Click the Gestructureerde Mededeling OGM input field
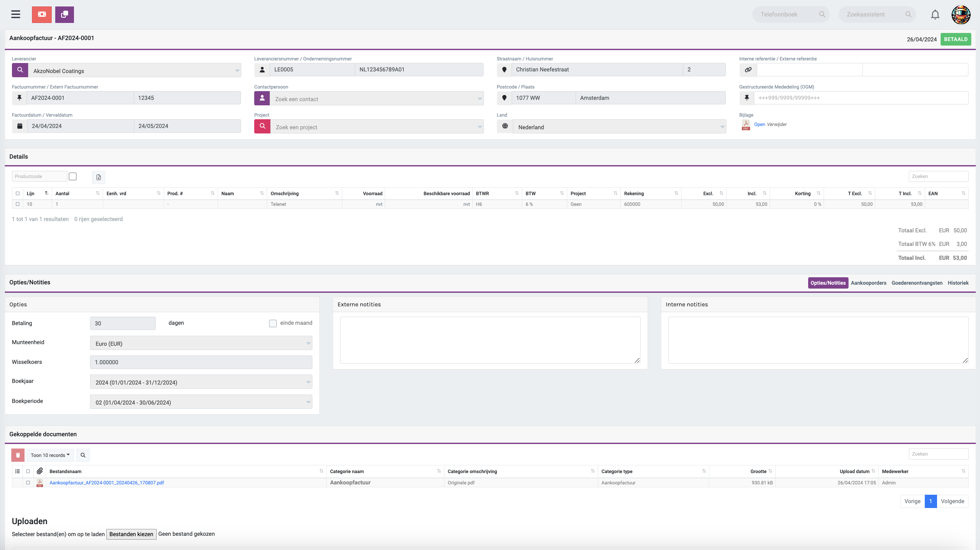This screenshot has height=550, width=980. point(861,98)
